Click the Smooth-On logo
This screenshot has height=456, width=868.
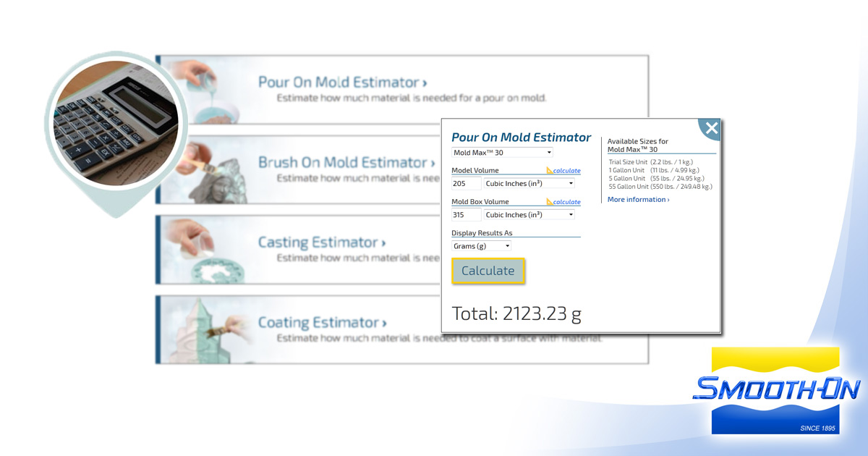[x=775, y=389]
